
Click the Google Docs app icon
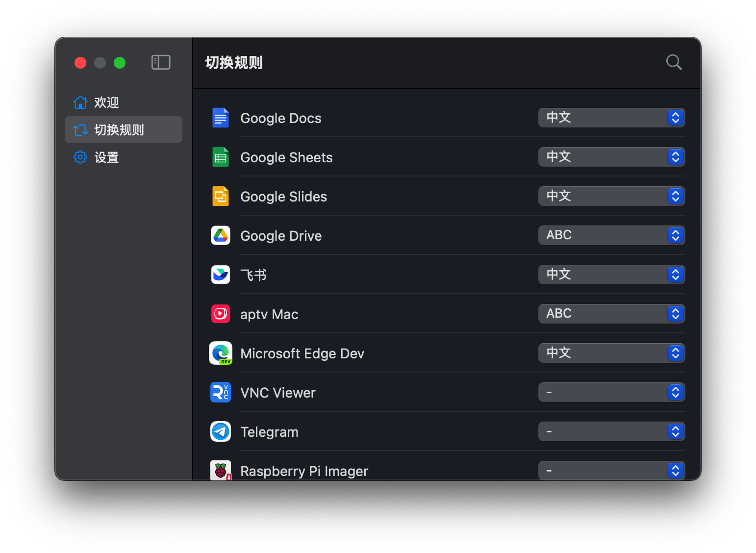tap(221, 118)
